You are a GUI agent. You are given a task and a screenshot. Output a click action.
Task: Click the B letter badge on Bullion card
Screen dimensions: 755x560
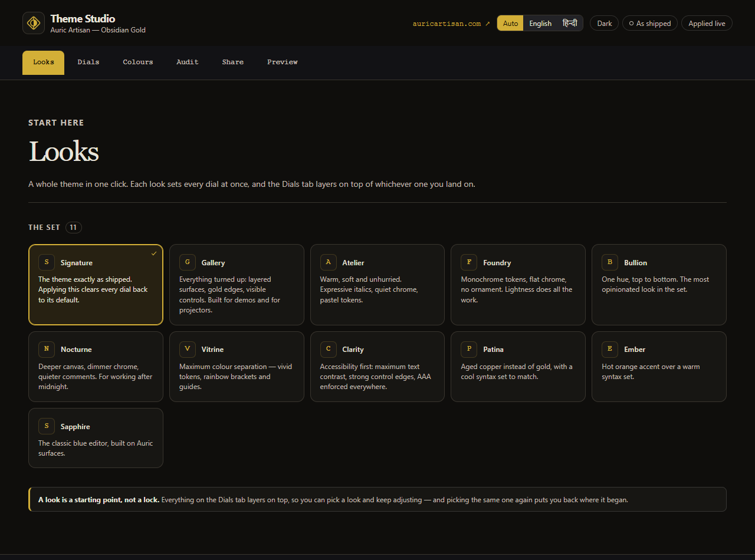(610, 262)
